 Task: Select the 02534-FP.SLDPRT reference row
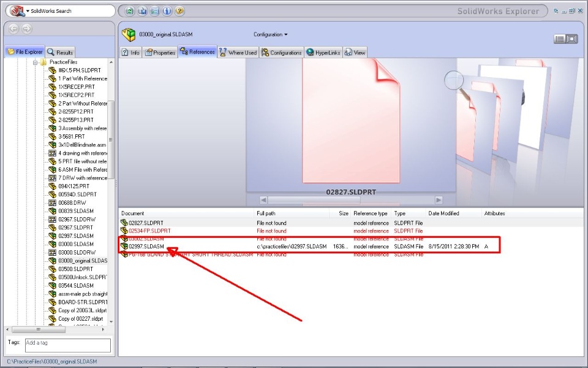[351, 231]
